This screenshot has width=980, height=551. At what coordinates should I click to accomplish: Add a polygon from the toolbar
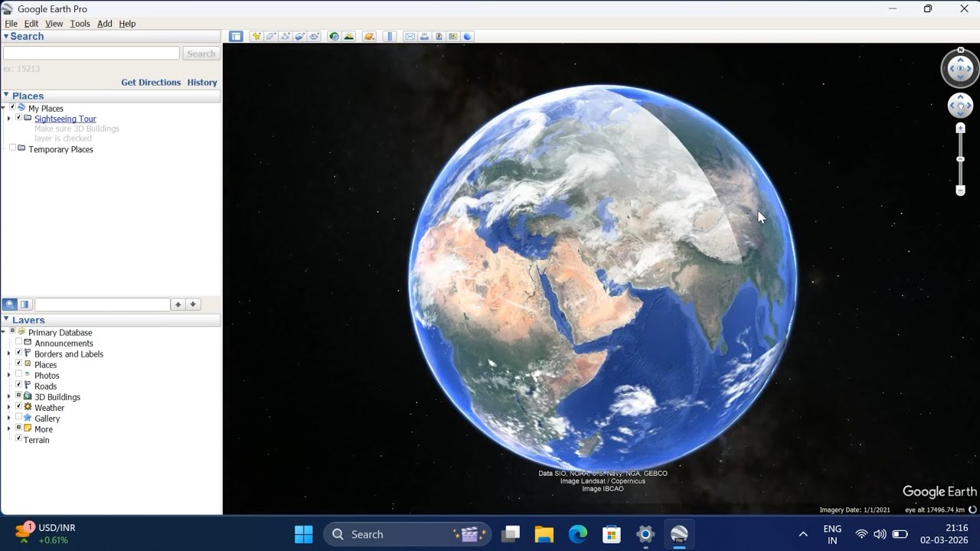coord(271,36)
